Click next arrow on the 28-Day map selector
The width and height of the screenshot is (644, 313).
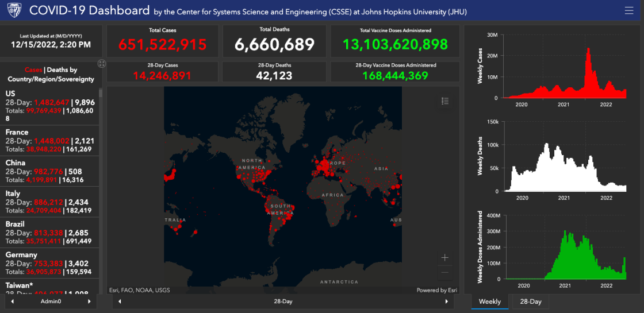(446, 301)
